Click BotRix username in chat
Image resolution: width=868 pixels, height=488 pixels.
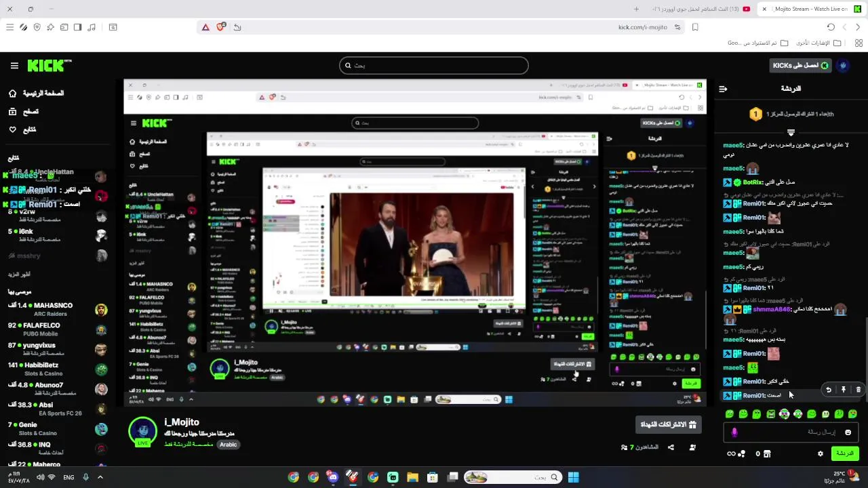[x=753, y=182]
